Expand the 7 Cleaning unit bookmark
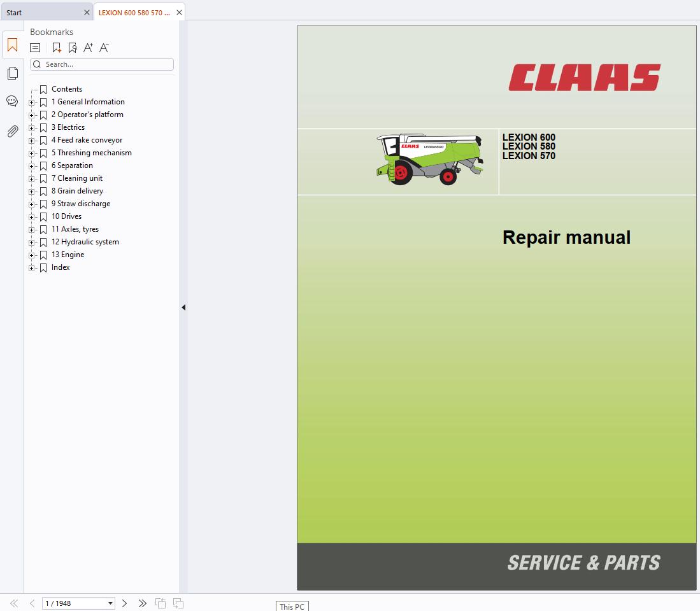This screenshot has height=611, width=700. click(x=31, y=179)
